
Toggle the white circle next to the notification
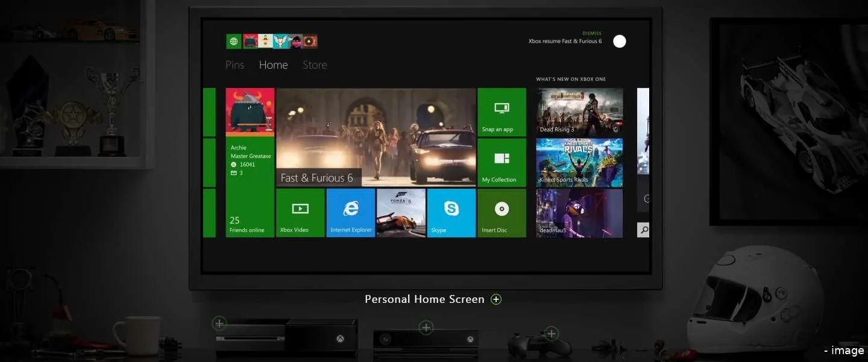(x=620, y=41)
